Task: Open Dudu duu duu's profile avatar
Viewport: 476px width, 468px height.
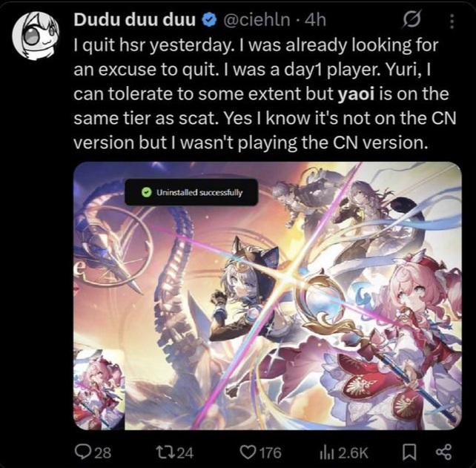Action: (36, 36)
